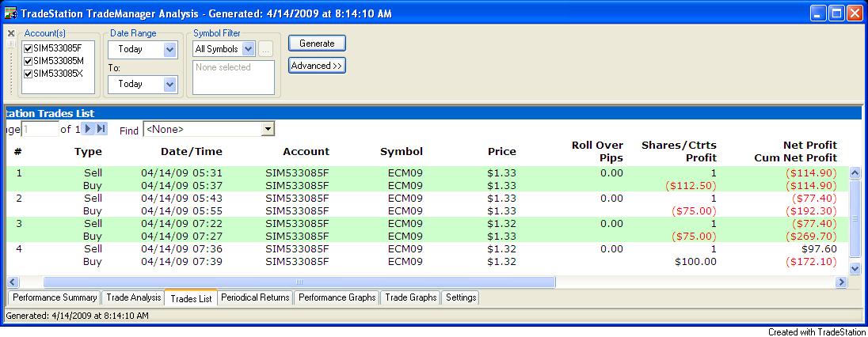
Task: Open the To date dropdown
Action: tap(170, 84)
